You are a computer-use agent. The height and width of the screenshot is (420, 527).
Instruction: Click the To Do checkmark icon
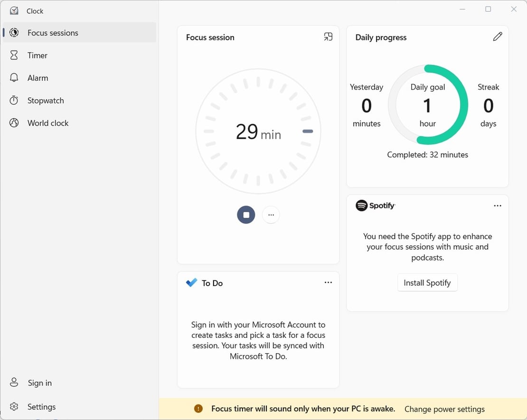tap(192, 282)
